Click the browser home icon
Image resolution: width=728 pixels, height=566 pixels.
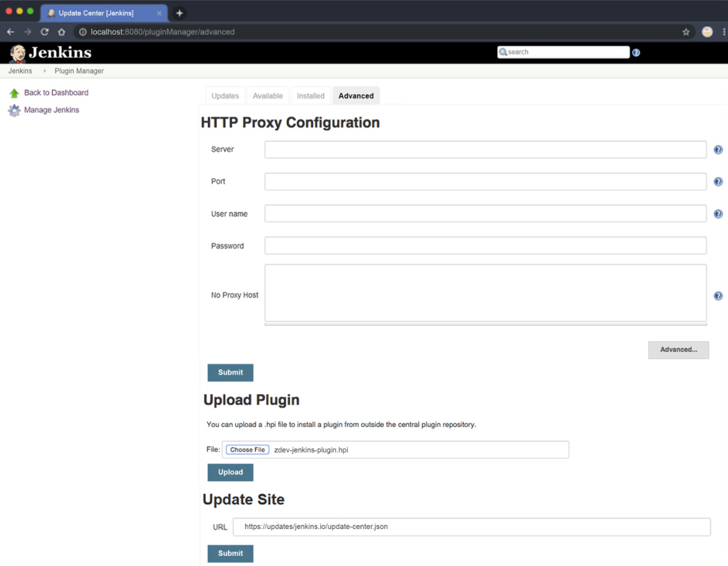point(61,32)
